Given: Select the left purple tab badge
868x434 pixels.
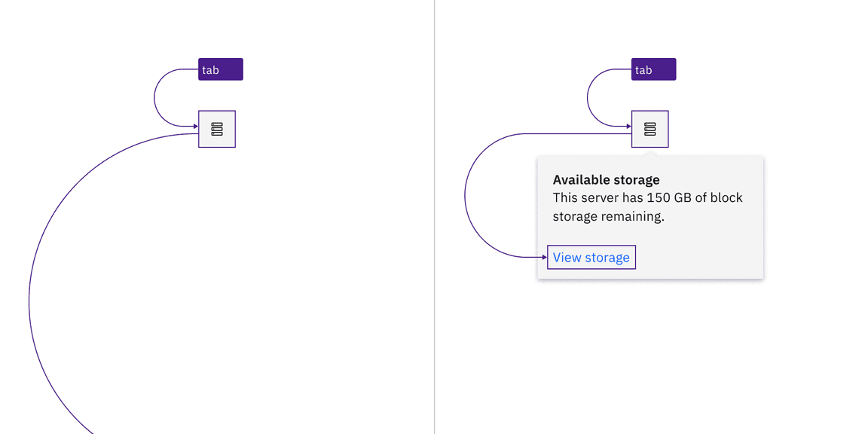Looking at the screenshot, I should click(219, 69).
